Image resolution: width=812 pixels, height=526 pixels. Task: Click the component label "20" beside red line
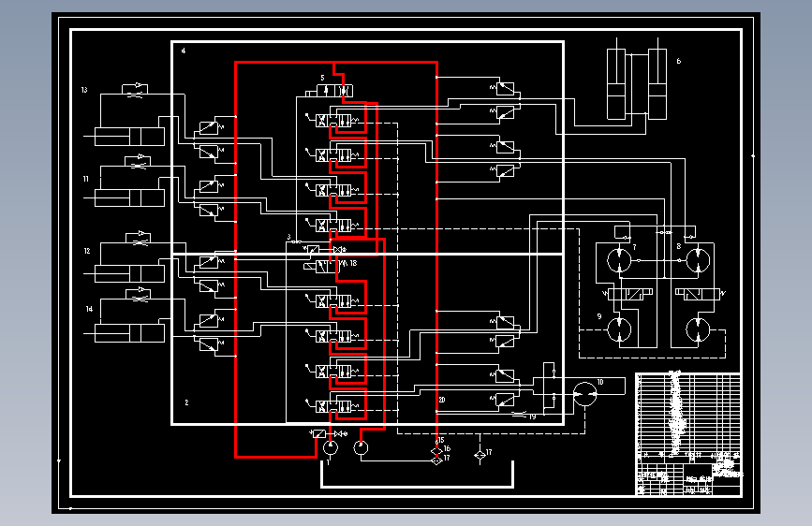coord(442,401)
